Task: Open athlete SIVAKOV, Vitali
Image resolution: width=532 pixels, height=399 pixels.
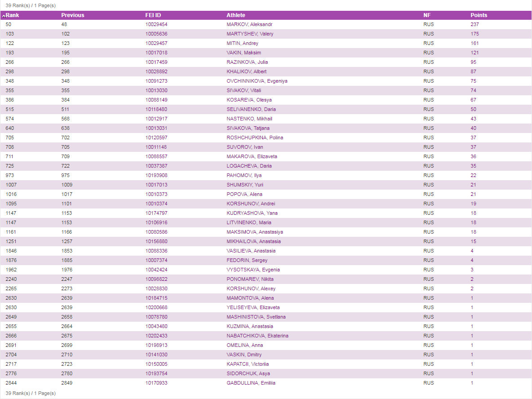Action: [x=244, y=91]
